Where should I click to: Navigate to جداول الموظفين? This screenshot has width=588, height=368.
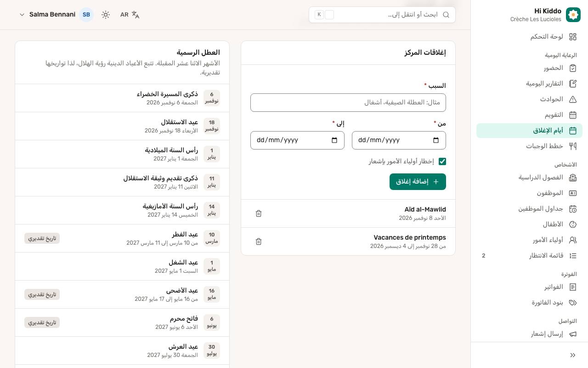529,209
